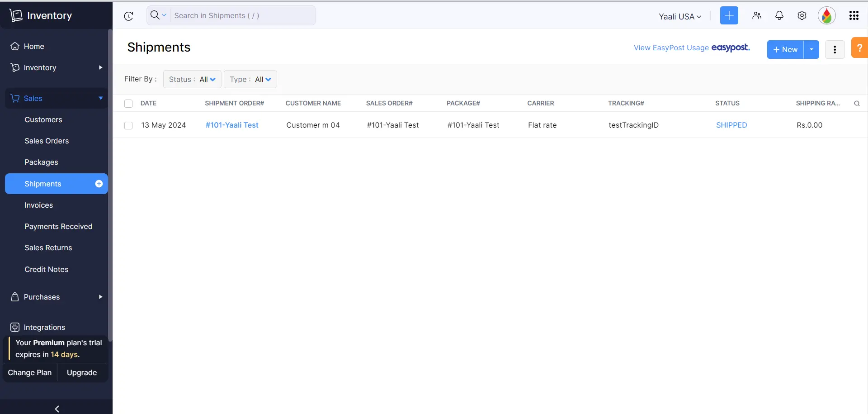868x414 pixels.
Task: Click the search icon in the table header
Action: point(857,103)
